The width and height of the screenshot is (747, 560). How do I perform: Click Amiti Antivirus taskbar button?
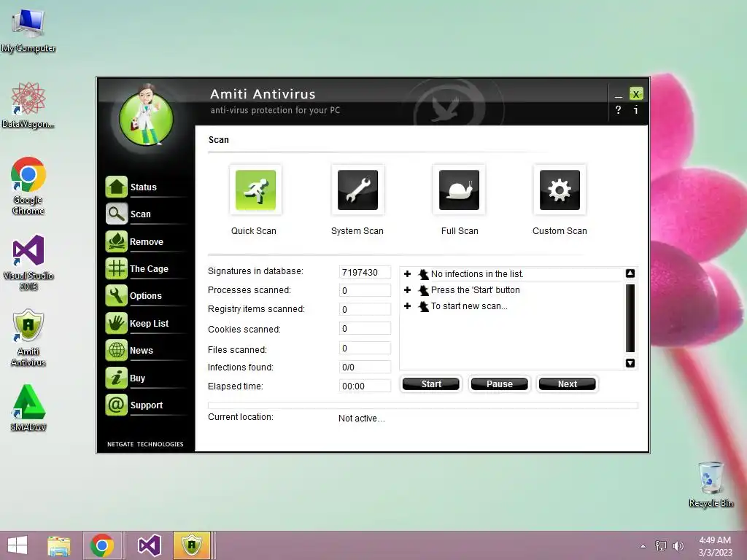[192, 545]
